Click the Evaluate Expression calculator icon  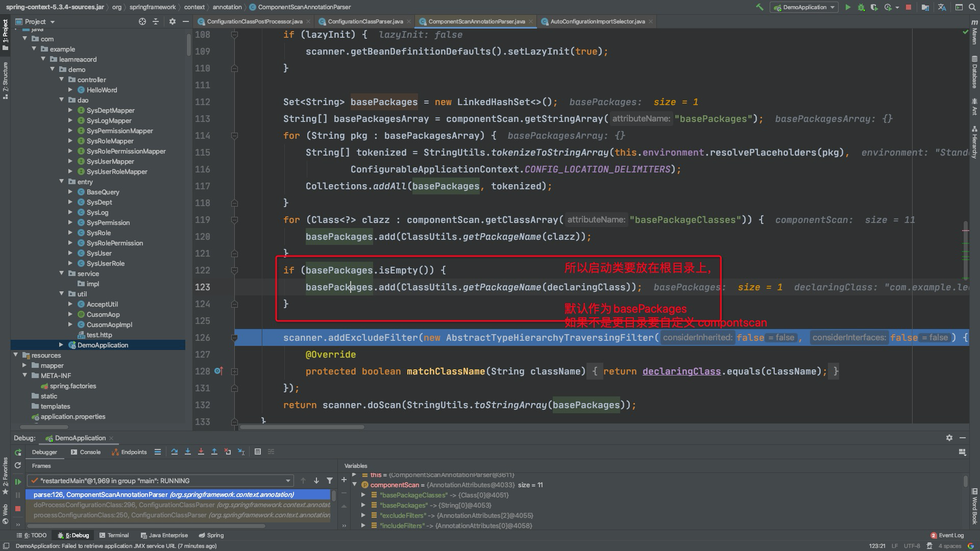258,452
